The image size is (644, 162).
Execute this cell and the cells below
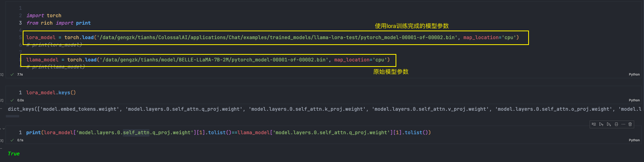609,124
